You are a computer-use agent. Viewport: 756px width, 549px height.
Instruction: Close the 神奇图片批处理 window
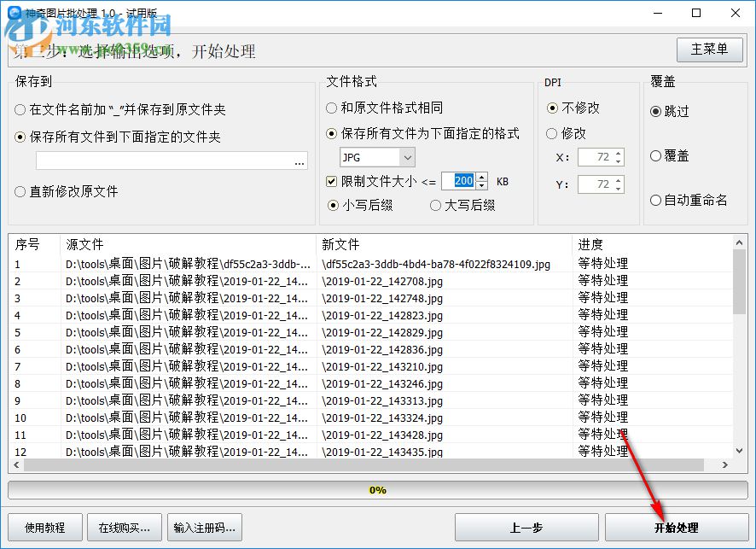coord(736,13)
